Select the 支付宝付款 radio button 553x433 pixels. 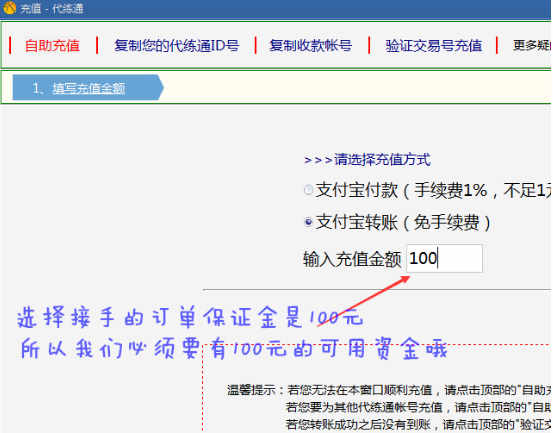308,190
